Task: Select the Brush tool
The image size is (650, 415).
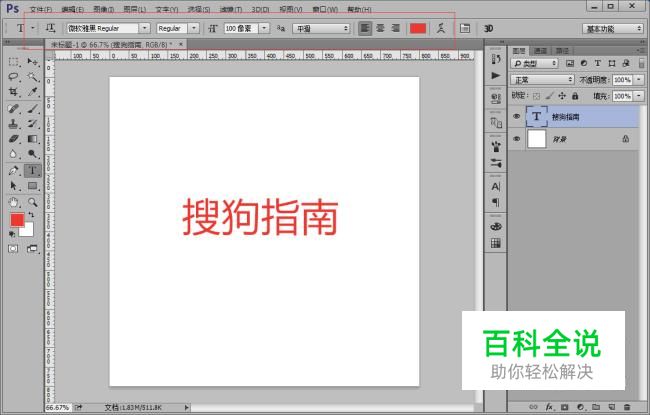Action: tap(32, 109)
